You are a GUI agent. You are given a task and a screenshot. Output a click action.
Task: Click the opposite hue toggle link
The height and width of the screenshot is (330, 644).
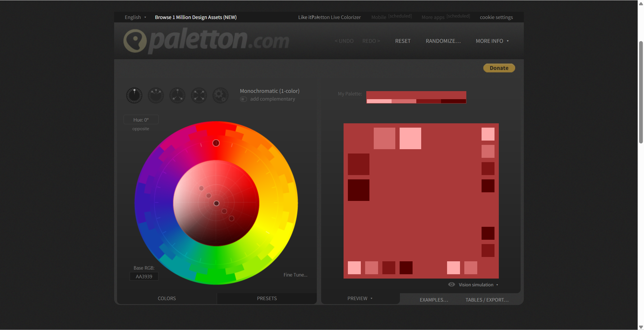pos(141,129)
